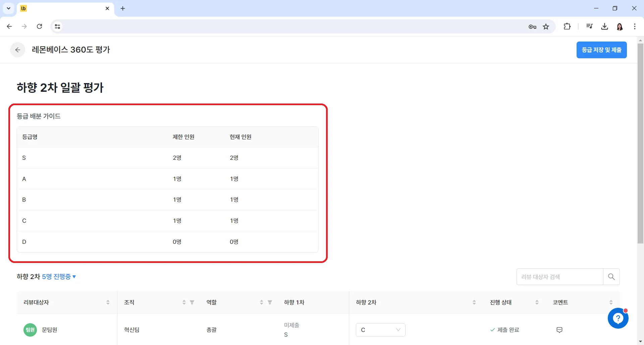Open comment icon for 문팀원

(559, 330)
